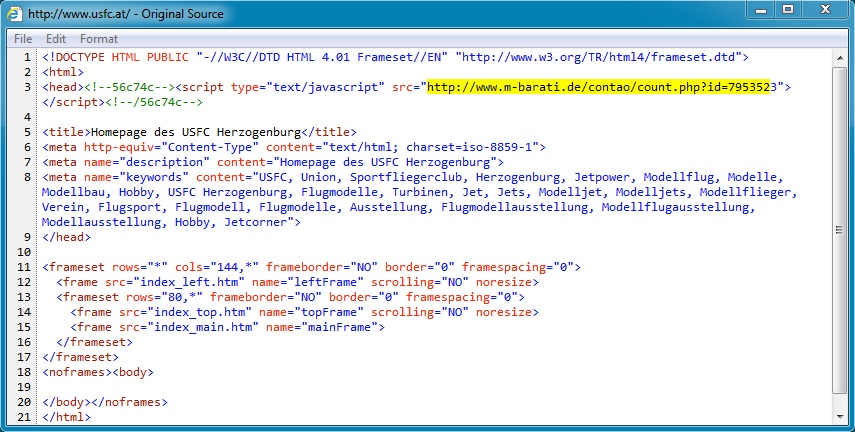855x432 pixels.
Task: Click line number 11 in the gutter
Action: pos(23,267)
